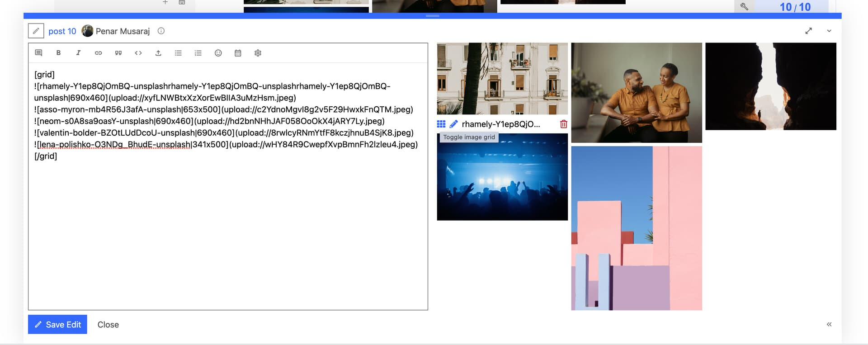Toggle numbered list formatting

pos(198,53)
